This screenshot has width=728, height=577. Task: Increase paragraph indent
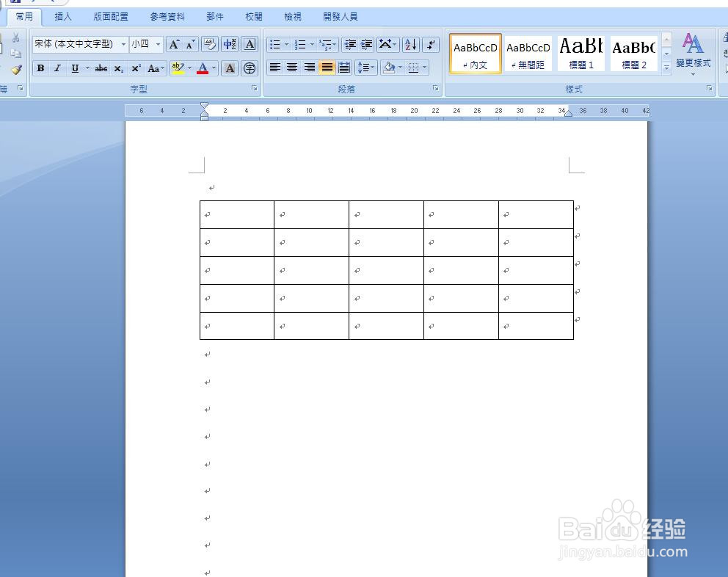(x=367, y=45)
